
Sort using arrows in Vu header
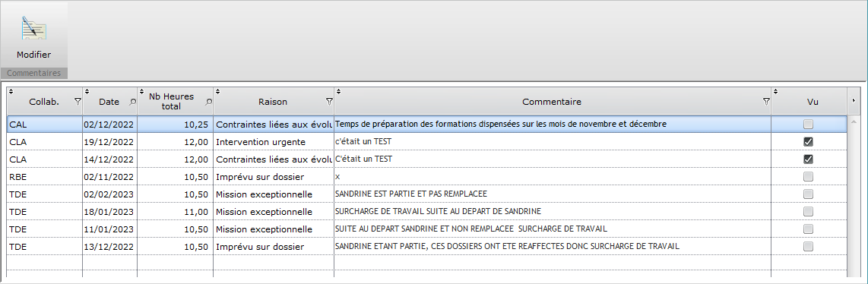click(x=775, y=91)
